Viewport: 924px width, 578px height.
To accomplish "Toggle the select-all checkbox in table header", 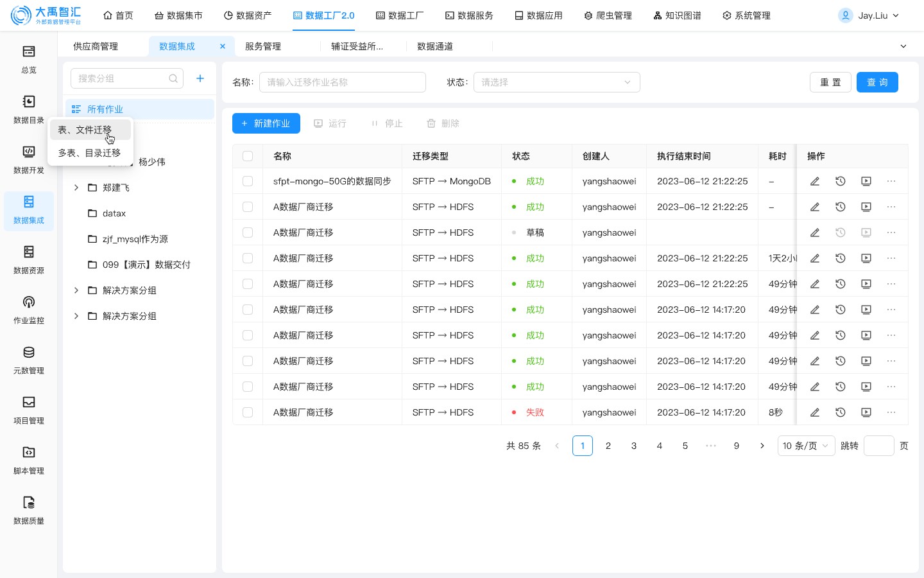I will click(248, 156).
